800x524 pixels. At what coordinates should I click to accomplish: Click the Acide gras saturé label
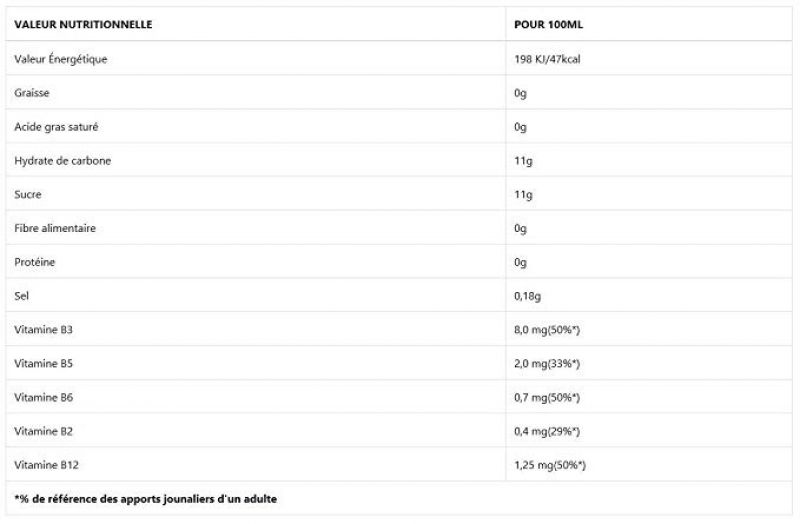pyautogui.click(x=56, y=127)
